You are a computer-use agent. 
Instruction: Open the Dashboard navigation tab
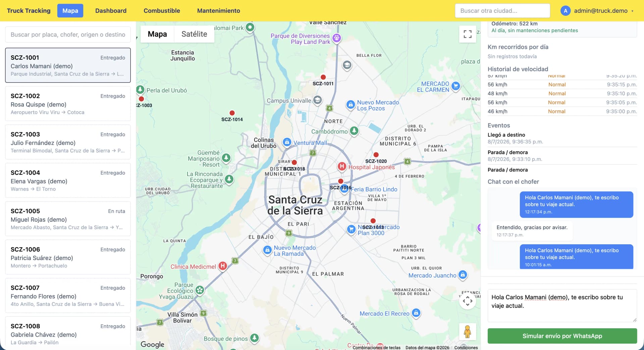(111, 11)
